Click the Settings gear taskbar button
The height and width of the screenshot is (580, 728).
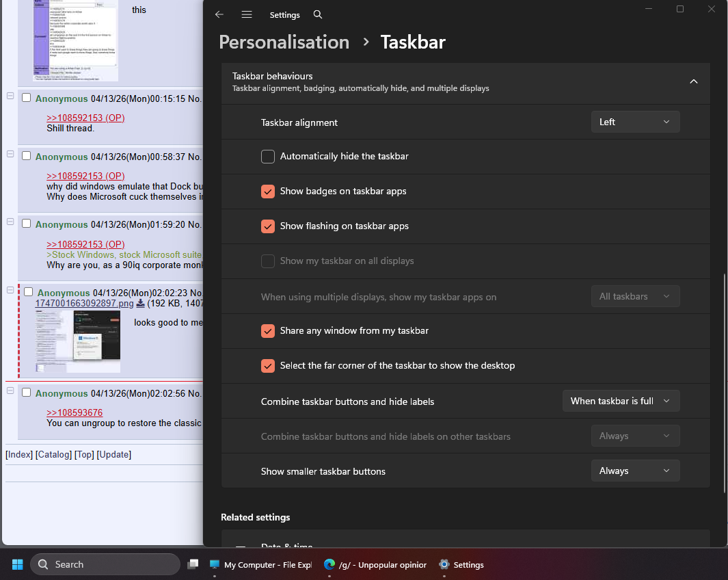click(x=462, y=565)
